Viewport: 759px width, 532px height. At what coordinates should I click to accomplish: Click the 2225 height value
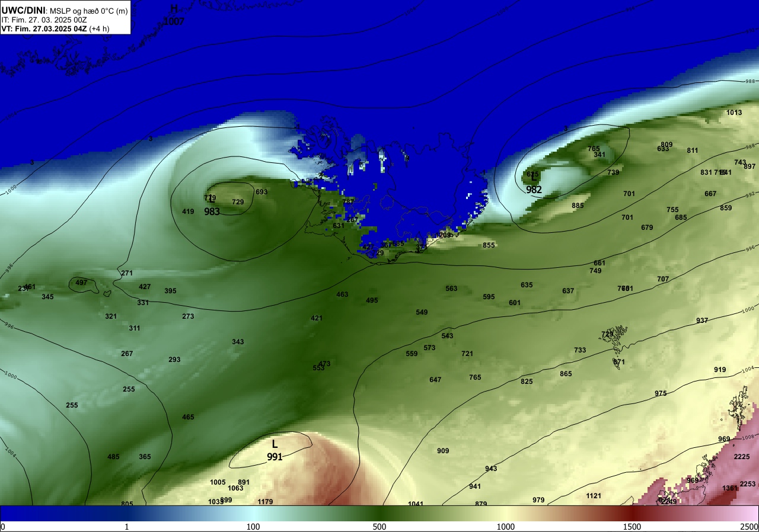[742, 457]
